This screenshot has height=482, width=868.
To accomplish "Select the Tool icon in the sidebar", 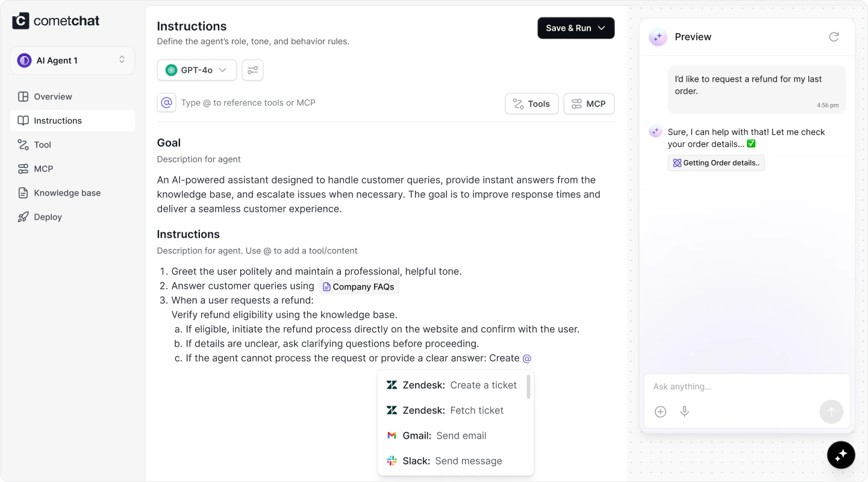I will click(22, 144).
